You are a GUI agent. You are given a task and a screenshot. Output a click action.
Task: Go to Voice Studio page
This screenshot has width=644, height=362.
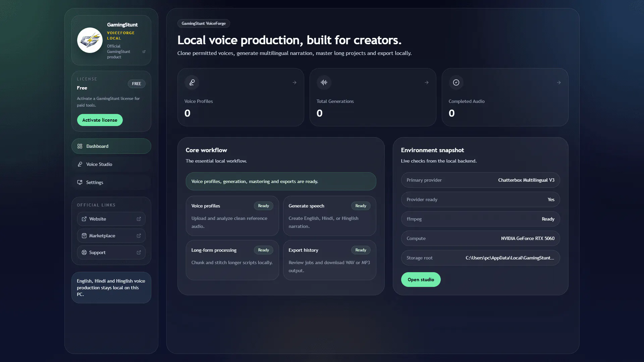(111, 164)
